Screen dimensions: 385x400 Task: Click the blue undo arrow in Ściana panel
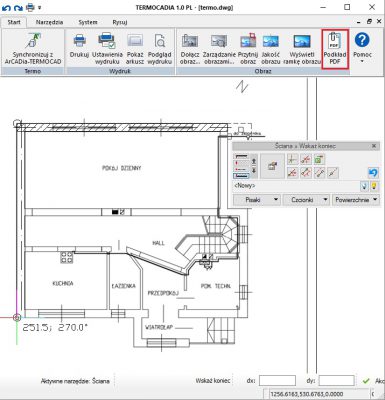point(373,173)
